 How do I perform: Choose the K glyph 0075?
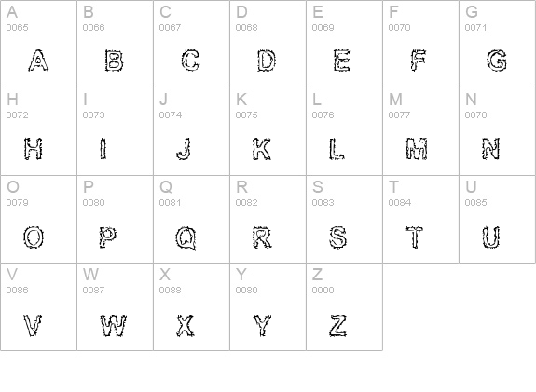pyautogui.click(x=262, y=149)
